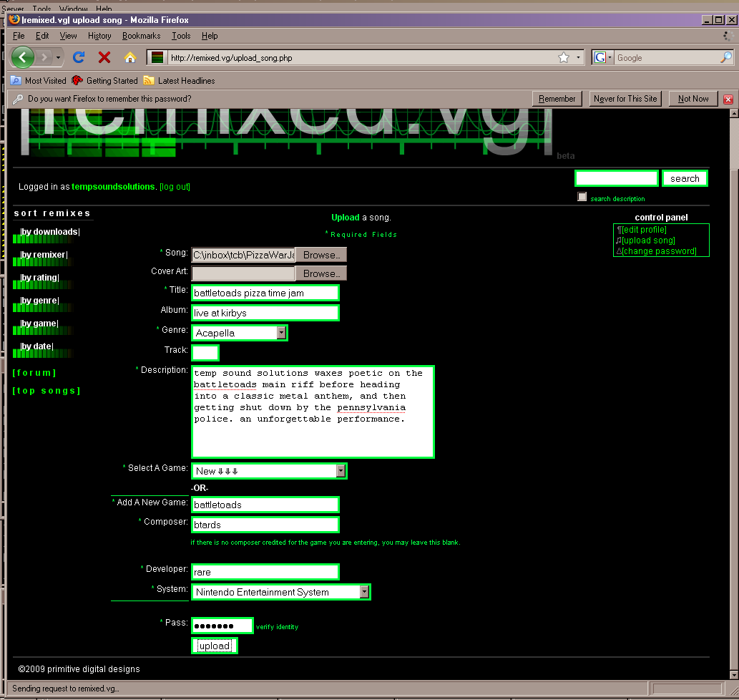Open the forum link
This screenshot has width=739, height=700.
34,373
